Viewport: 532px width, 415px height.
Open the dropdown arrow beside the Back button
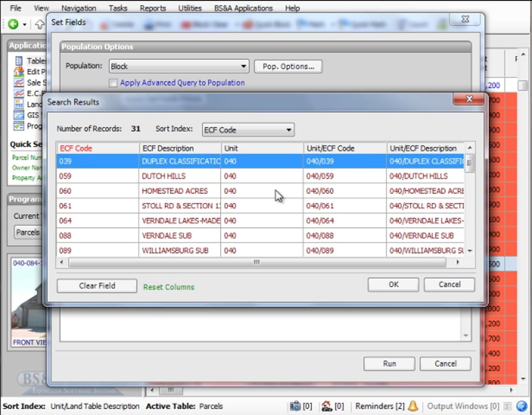[24, 24]
